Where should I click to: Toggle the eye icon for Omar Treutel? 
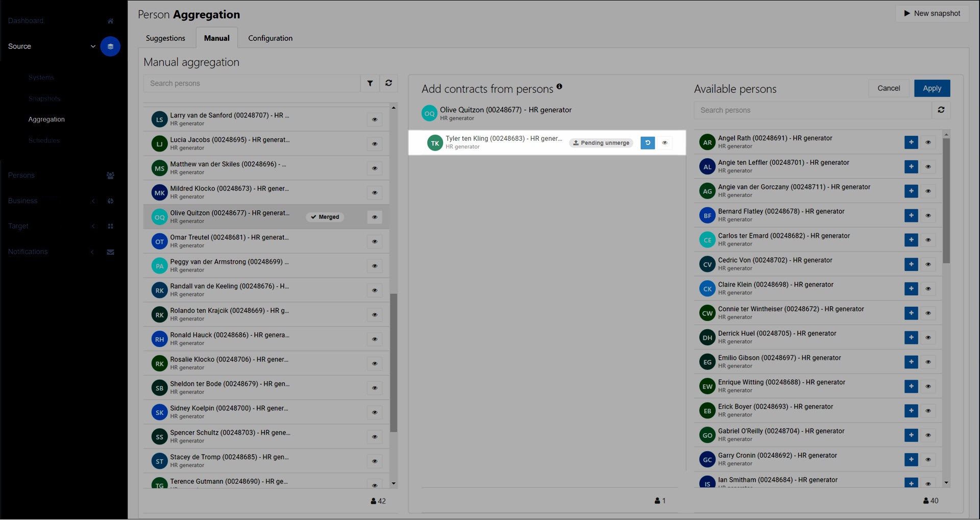(375, 241)
